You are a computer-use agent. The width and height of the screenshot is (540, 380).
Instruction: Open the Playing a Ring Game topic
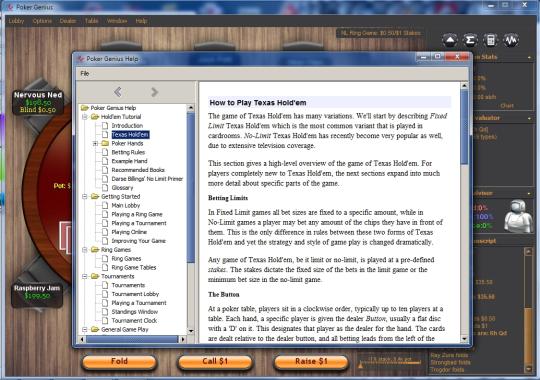[x=137, y=214]
